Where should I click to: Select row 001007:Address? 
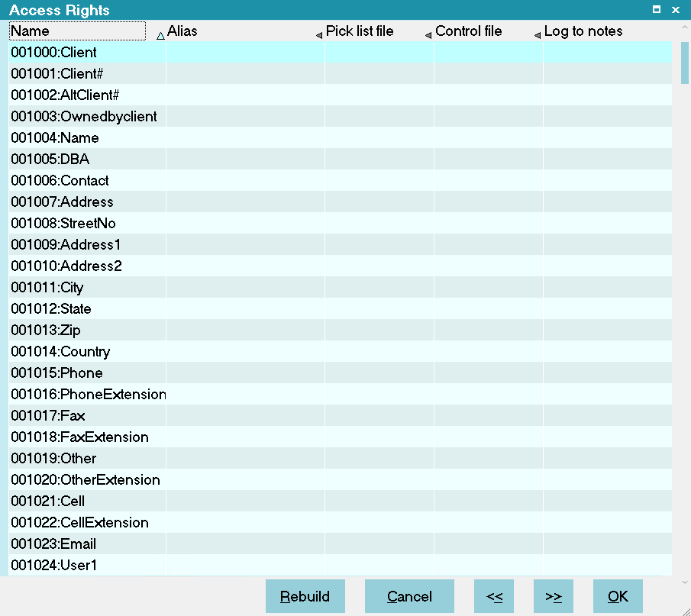[341, 202]
